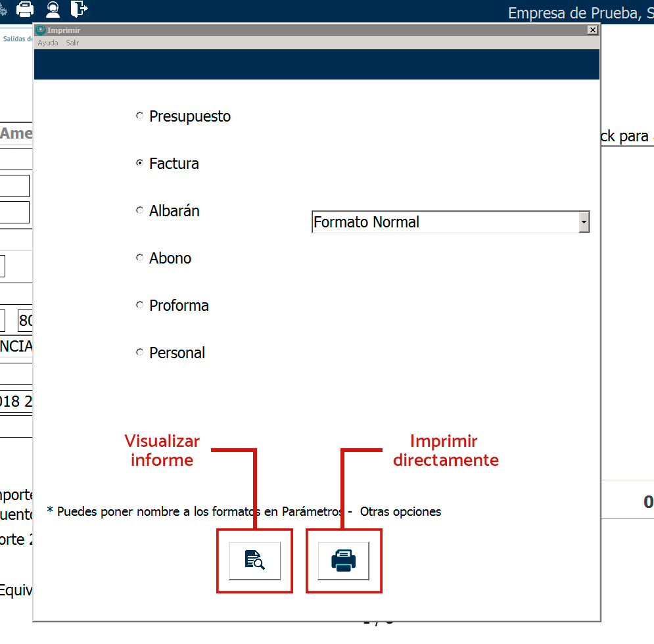Click the Salidas tab behind the dialog

tap(17, 39)
